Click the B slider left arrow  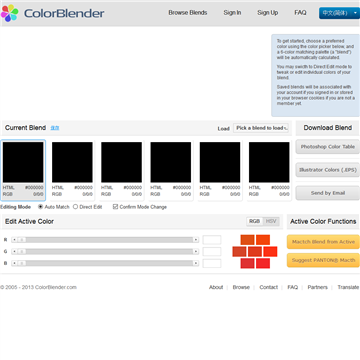tap(14, 263)
